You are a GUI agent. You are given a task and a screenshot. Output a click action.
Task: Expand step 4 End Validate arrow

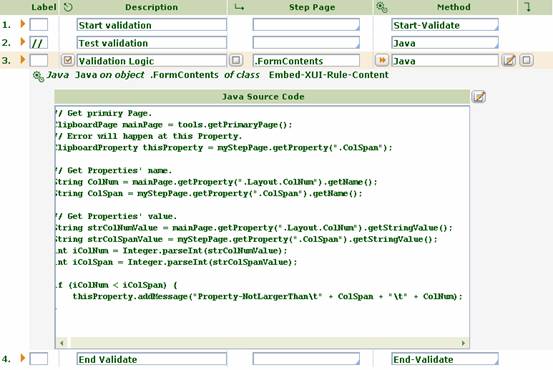(x=23, y=358)
